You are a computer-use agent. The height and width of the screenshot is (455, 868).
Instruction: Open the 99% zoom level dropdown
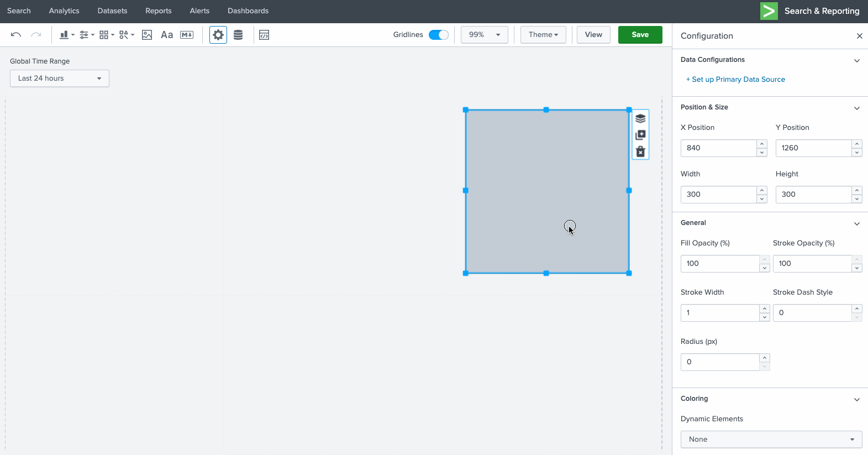484,35
